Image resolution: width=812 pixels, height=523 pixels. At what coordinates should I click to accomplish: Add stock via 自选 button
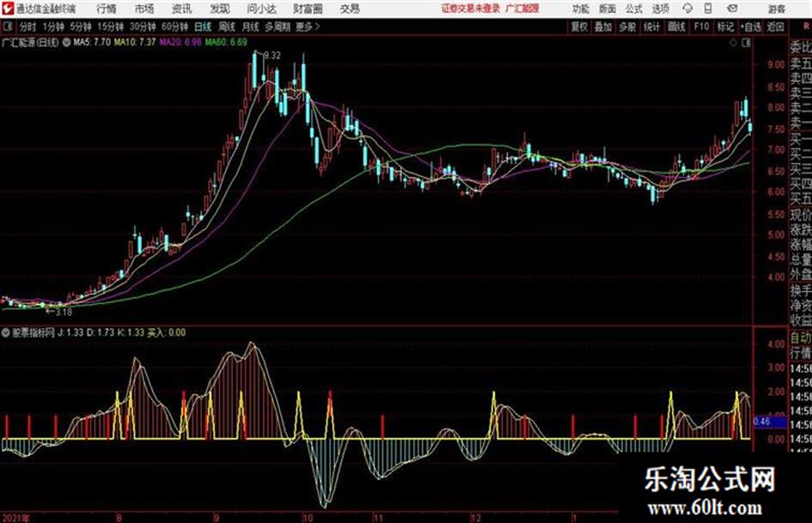(x=750, y=27)
